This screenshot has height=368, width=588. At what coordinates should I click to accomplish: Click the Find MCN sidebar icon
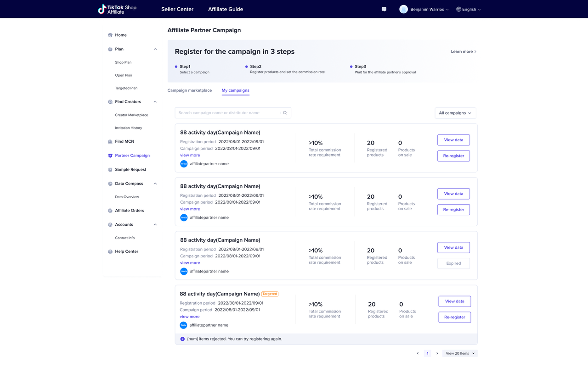pyautogui.click(x=110, y=142)
